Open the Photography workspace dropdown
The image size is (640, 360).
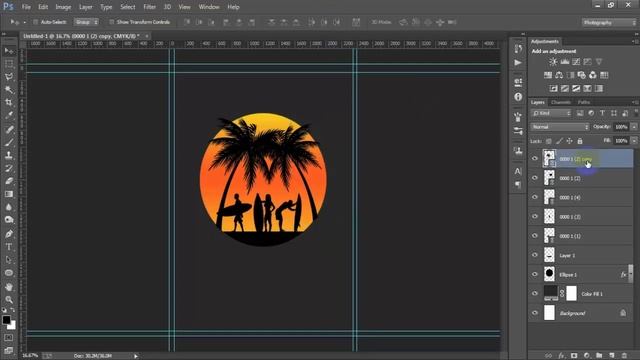click(x=609, y=22)
